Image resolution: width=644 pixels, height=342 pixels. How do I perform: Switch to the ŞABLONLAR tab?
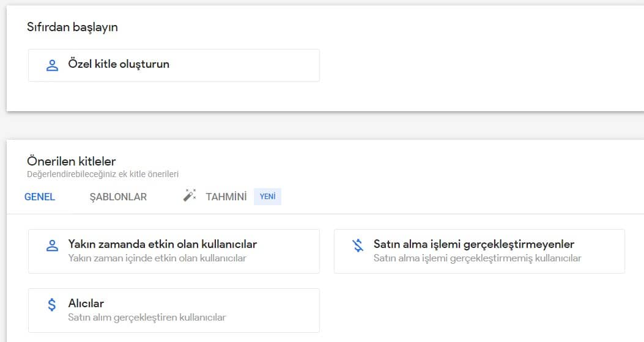(x=118, y=197)
